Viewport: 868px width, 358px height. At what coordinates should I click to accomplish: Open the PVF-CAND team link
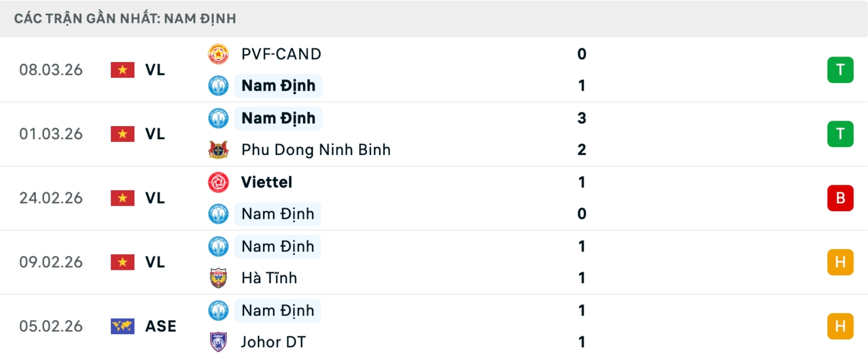click(281, 54)
